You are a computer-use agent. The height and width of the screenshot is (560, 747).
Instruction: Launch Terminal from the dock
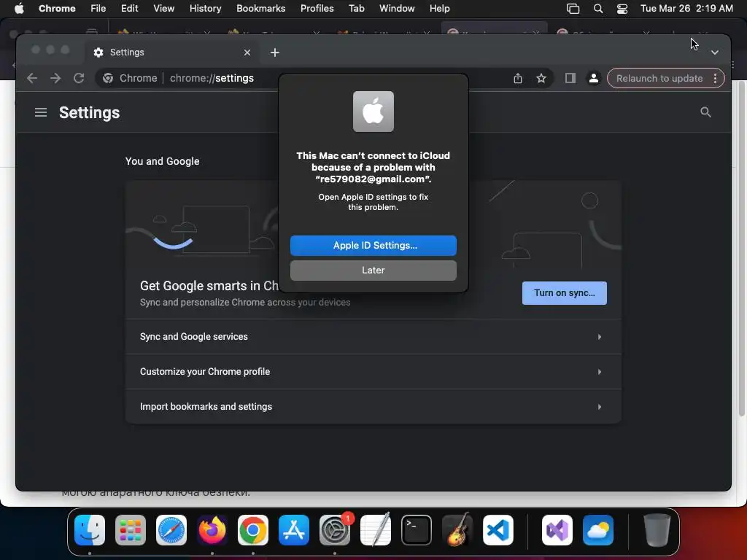pos(417,530)
